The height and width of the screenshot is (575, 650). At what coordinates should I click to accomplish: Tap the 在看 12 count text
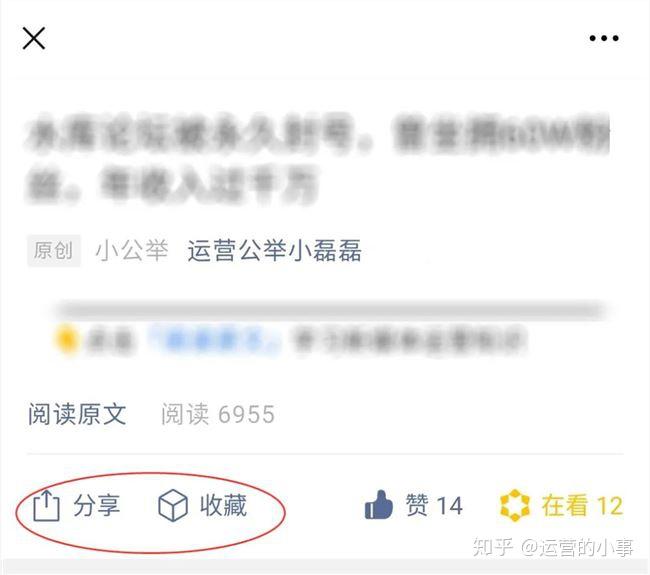tap(582, 506)
